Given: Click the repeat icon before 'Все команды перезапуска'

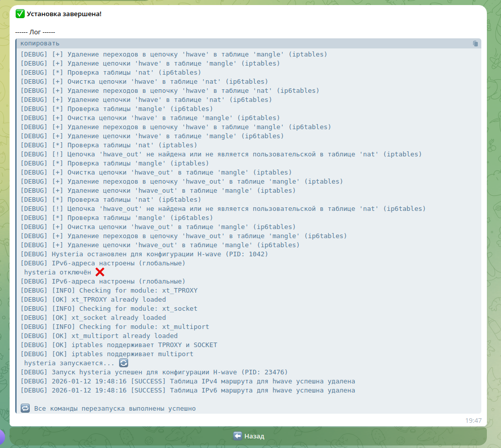Looking at the screenshot, I should coord(25,408).
